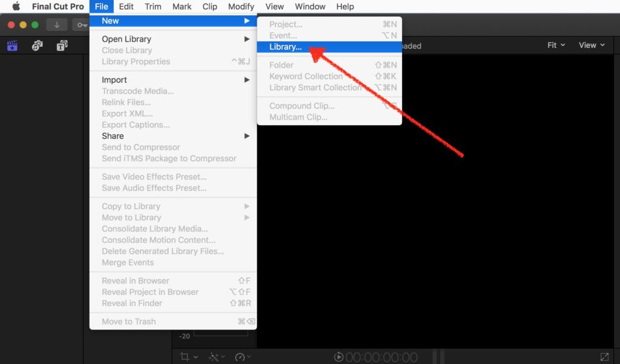
Task: Select Compound Clip in New submenu
Action: [329, 106]
